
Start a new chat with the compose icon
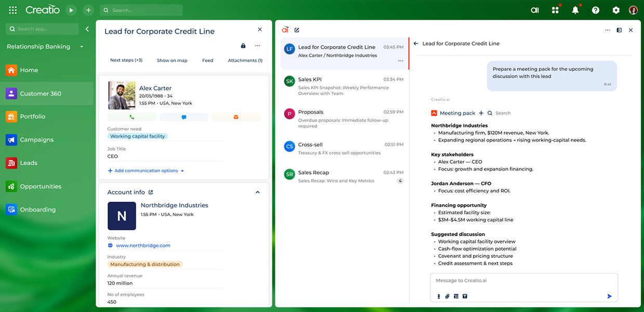(297, 30)
